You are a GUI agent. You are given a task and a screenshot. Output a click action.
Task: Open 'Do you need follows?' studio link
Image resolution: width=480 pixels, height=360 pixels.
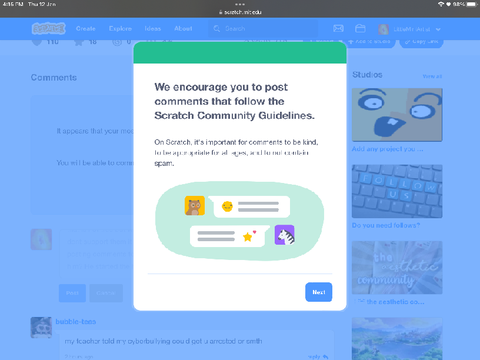point(386,225)
